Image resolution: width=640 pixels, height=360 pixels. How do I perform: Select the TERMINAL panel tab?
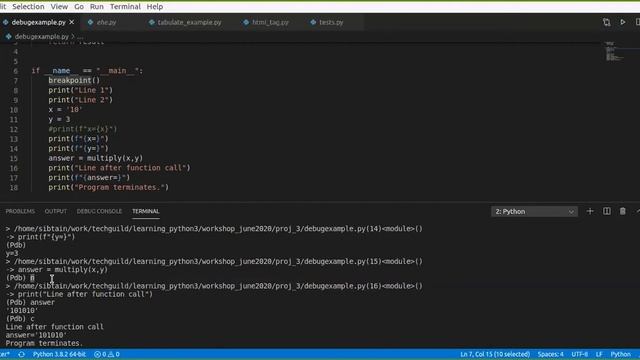pyautogui.click(x=145, y=211)
